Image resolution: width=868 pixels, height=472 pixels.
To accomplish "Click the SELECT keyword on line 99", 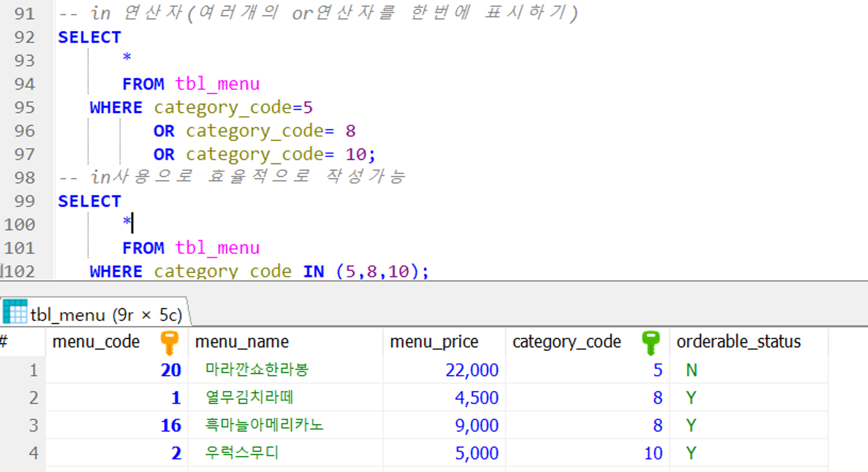I will click(90, 201).
